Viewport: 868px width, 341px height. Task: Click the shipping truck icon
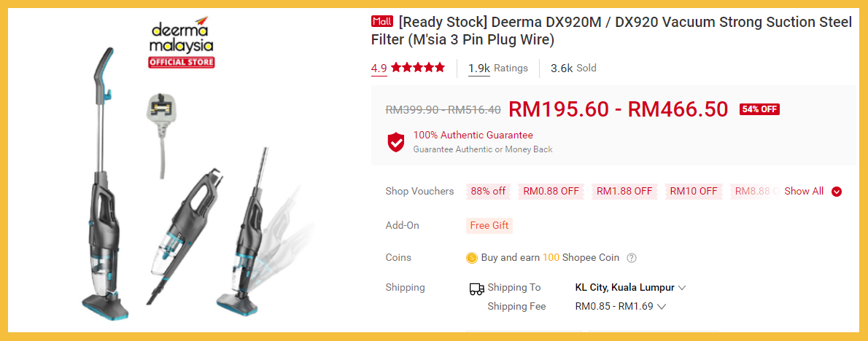pos(476,289)
